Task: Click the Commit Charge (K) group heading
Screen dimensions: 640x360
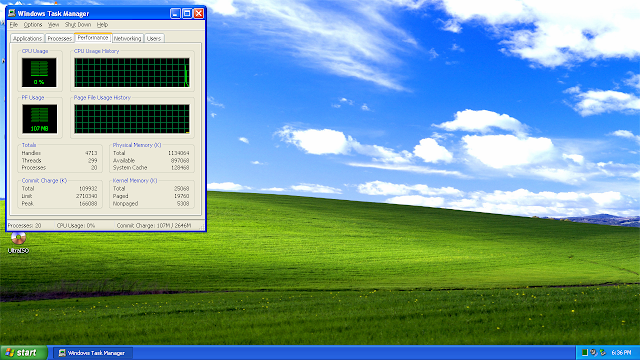Action: point(44,180)
